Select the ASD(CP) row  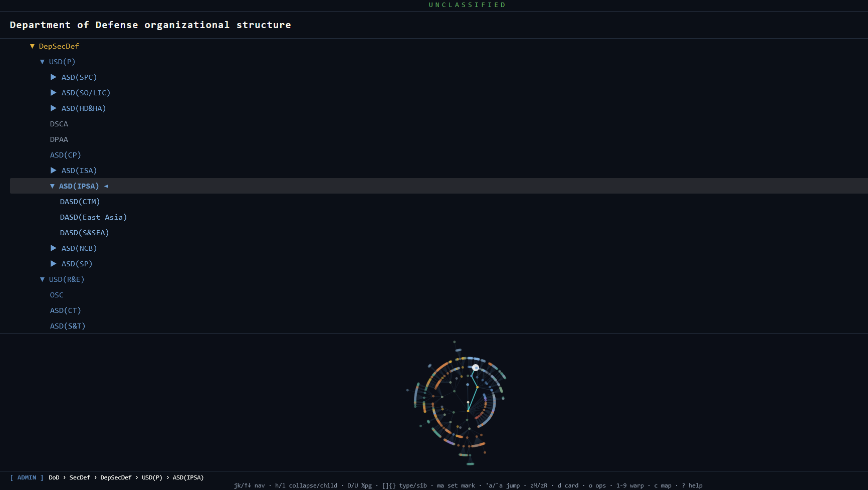pos(439,155)
